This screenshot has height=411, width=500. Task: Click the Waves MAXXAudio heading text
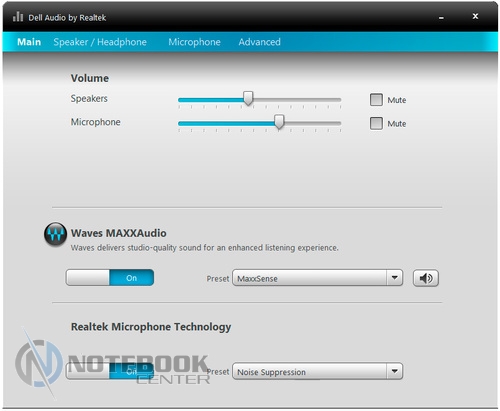(118, 233)
